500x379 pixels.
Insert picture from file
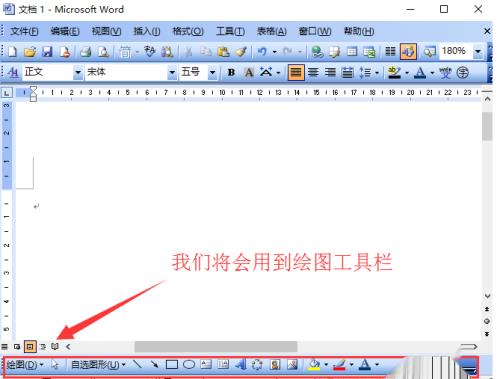click(x=292, y=364)
